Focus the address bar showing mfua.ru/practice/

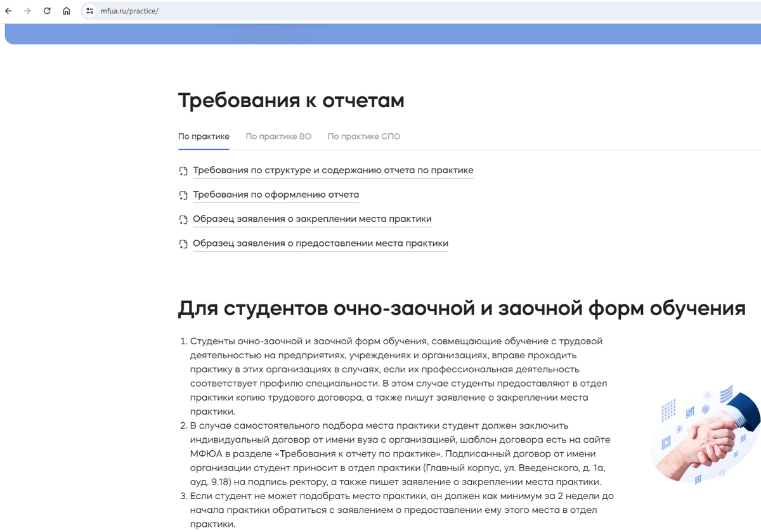click(x=421, y=11)
